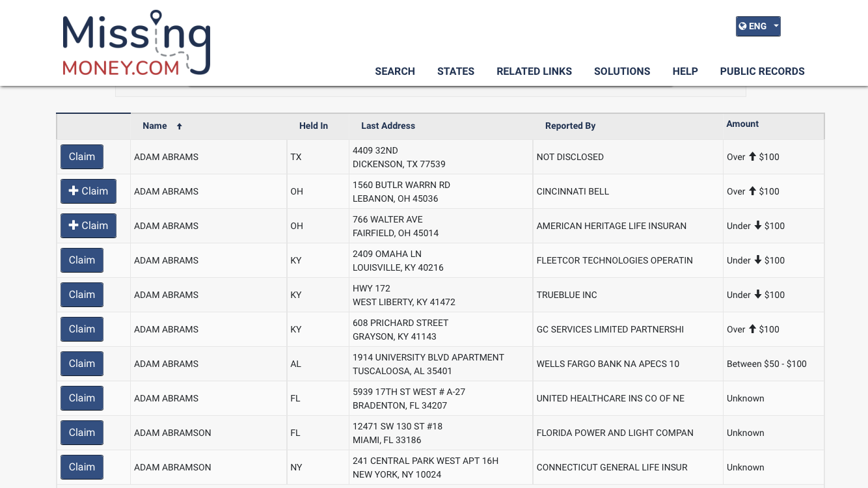The image size is (868, 488).
Task: Click the Name column sort arrow
Action: pos(180,126)
